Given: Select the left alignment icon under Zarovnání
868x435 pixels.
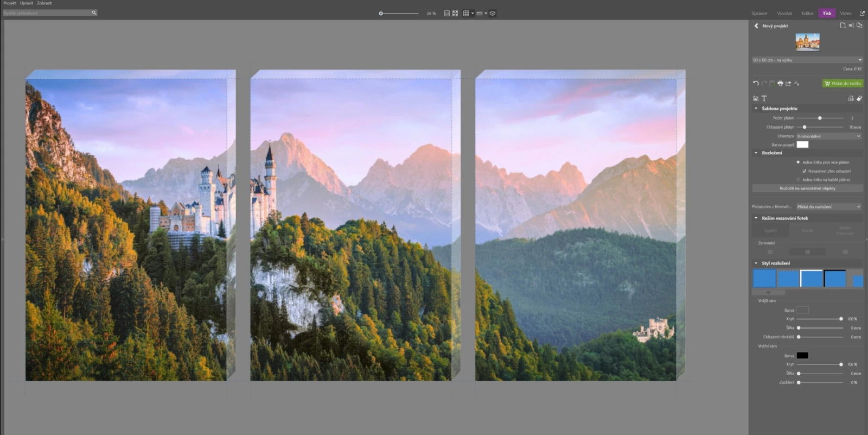Looking at the screenshot, I should [x=770, y=251].
